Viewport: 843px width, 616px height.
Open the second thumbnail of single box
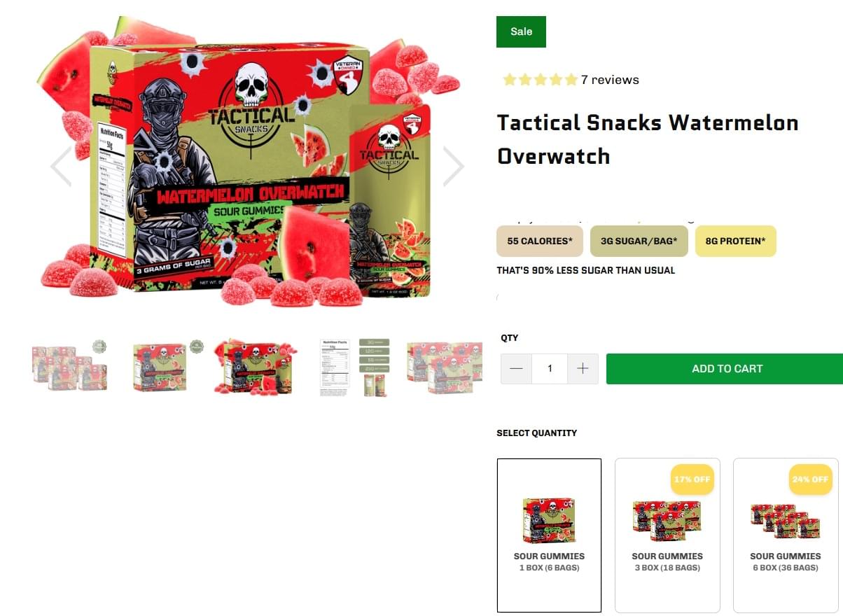point(168,367)
